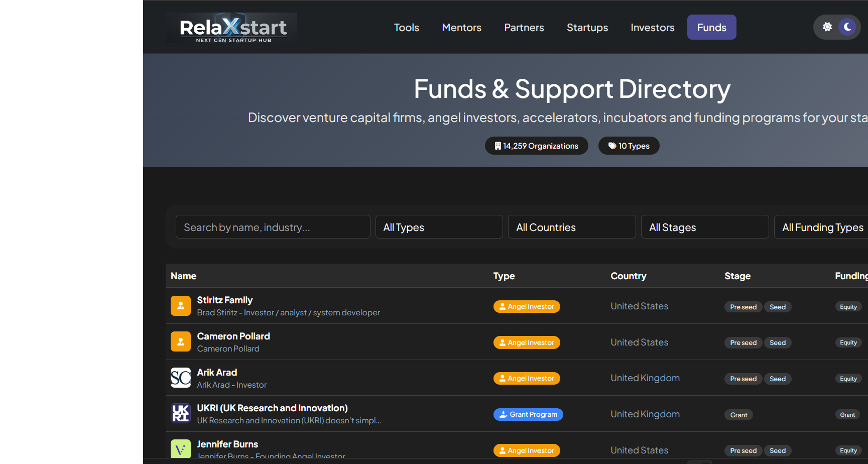Click Jennifer Burns' V logo icon

(181, 448)
